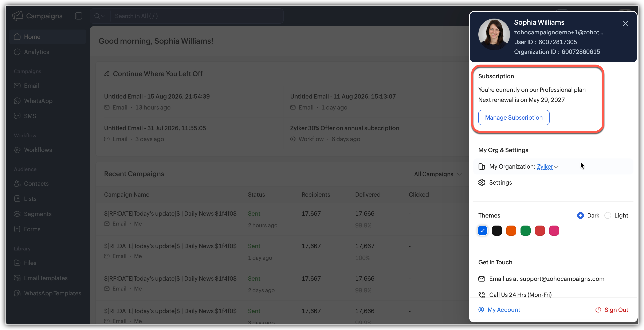
Task: Select the Light theme radio button
Action: pyautogui.click(x=608, y=215)
